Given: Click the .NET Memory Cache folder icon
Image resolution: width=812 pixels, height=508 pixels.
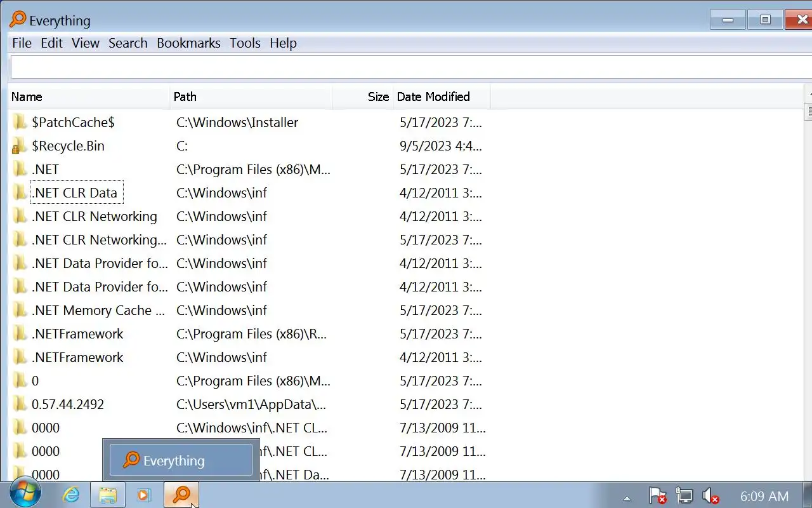Looking at the screenshot, I should [20, 310].
